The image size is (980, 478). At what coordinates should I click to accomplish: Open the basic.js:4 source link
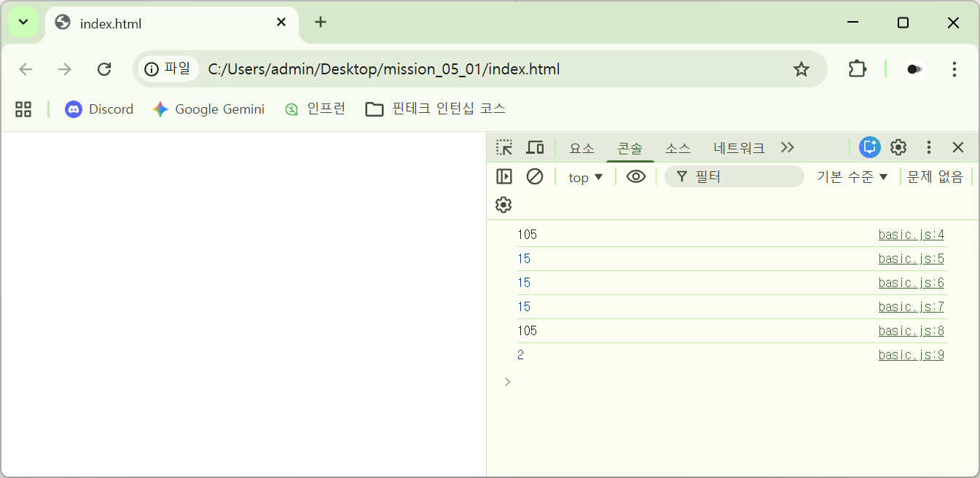(911, 235)
